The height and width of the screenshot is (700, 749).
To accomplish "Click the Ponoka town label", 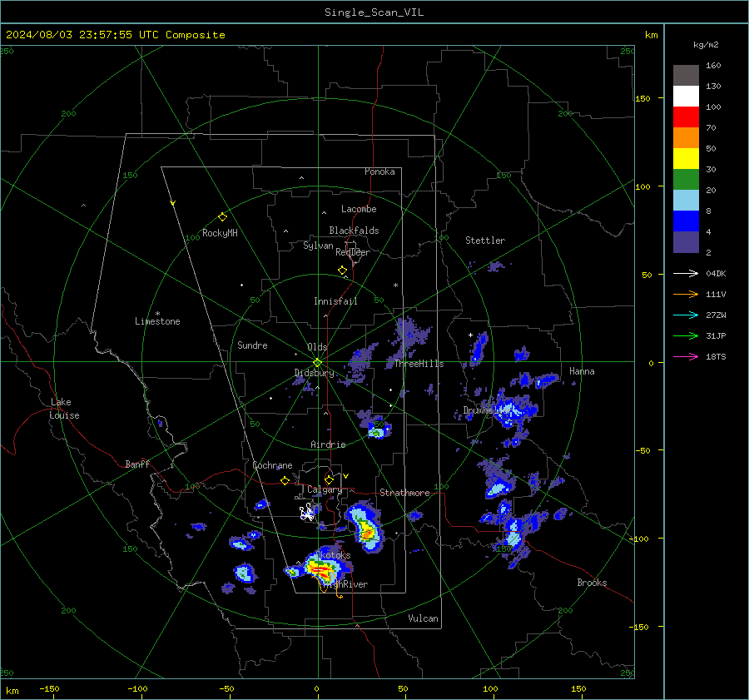I will (x=379, y=171).
